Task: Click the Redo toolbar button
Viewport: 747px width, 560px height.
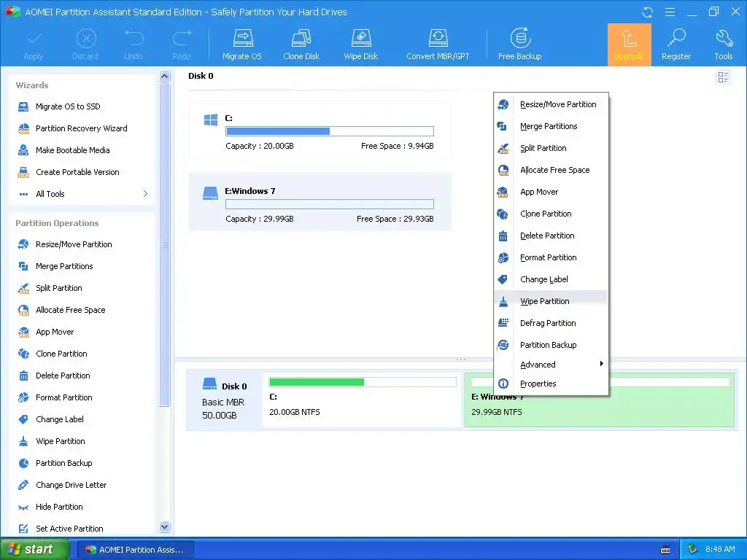Action: click(x=182, y=44)
